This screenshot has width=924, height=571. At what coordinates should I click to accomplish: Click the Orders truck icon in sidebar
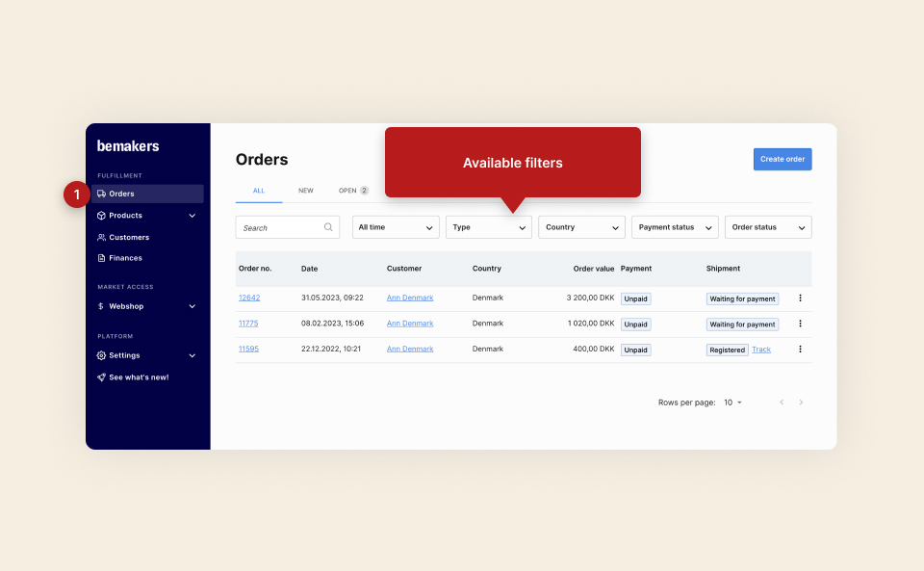point(101,194)
